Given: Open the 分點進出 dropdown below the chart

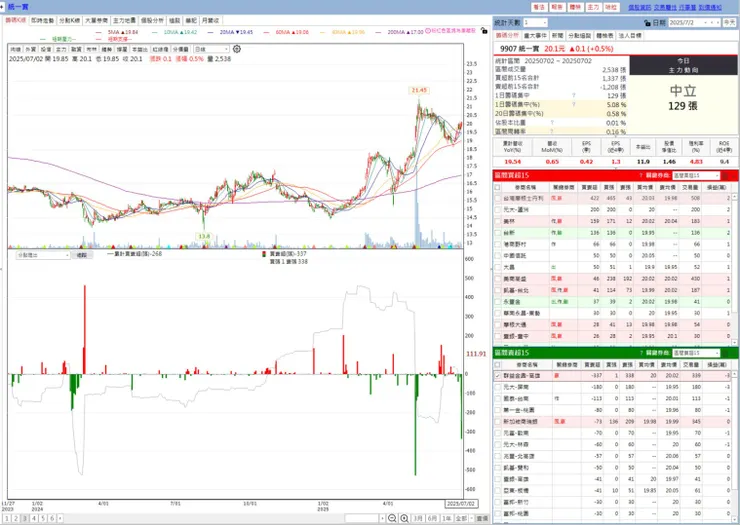Looking at the screenshot, I should [43, 255].
